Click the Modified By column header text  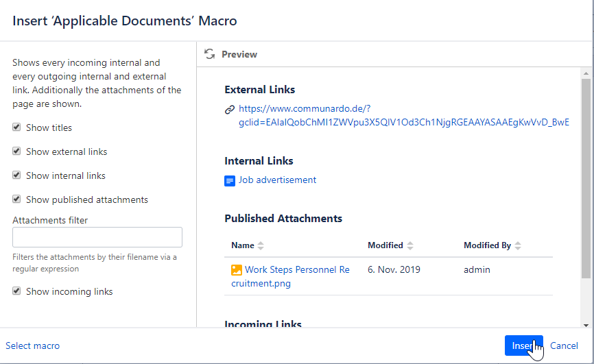click(x=488, y=245)
